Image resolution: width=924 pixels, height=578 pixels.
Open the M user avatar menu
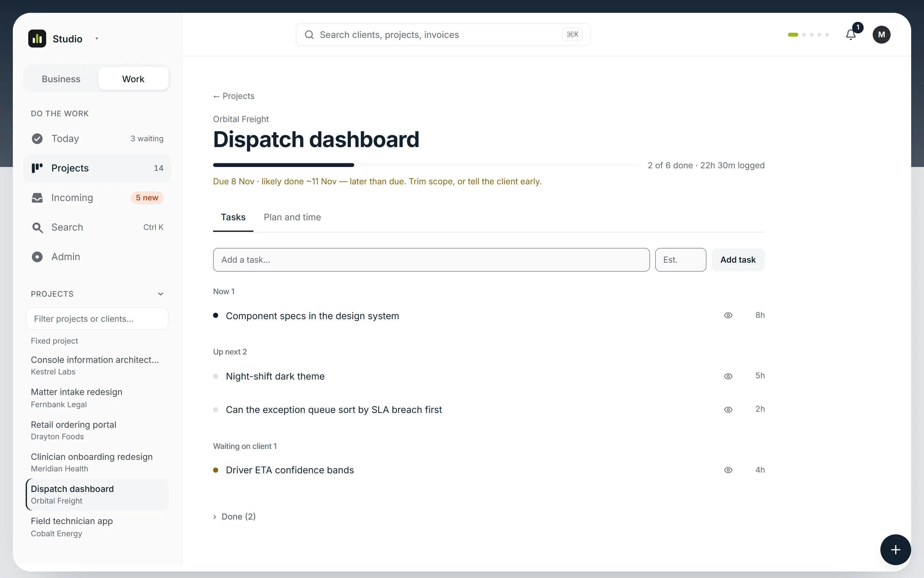[x=881, y=35]
